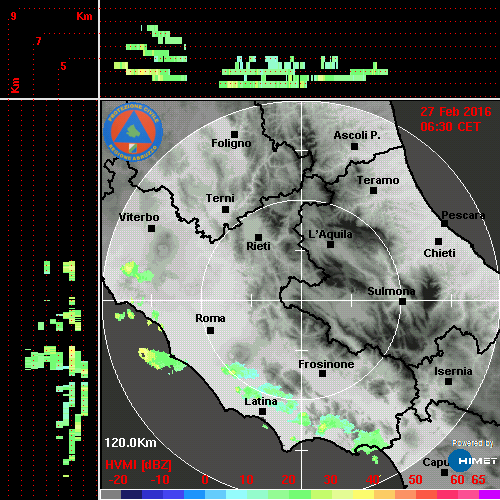Click the Frosinone city marker square
The height and width of the screenshot is (500, 500).
(322, 373)
